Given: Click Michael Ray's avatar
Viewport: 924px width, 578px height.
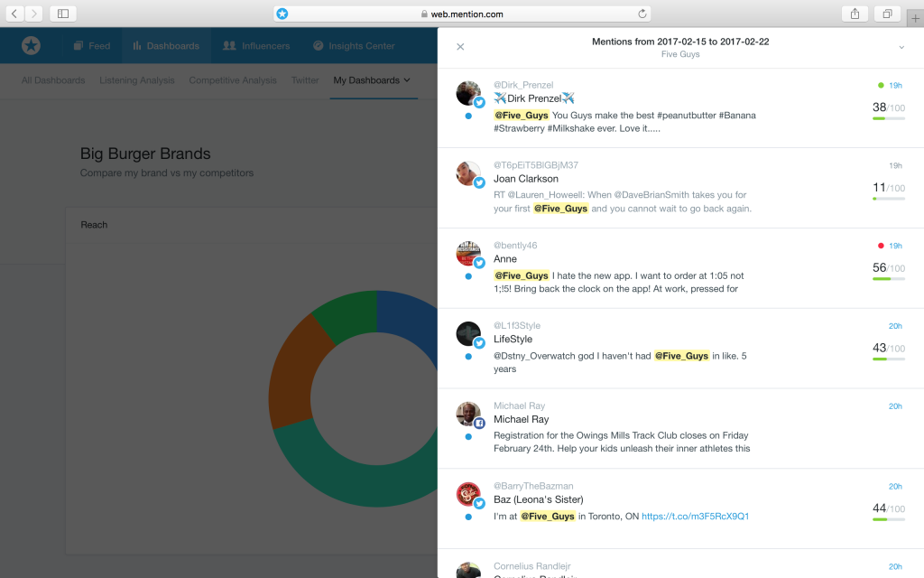Looking at the screenshot, I should pyautogui.click(x=468, y=414).
